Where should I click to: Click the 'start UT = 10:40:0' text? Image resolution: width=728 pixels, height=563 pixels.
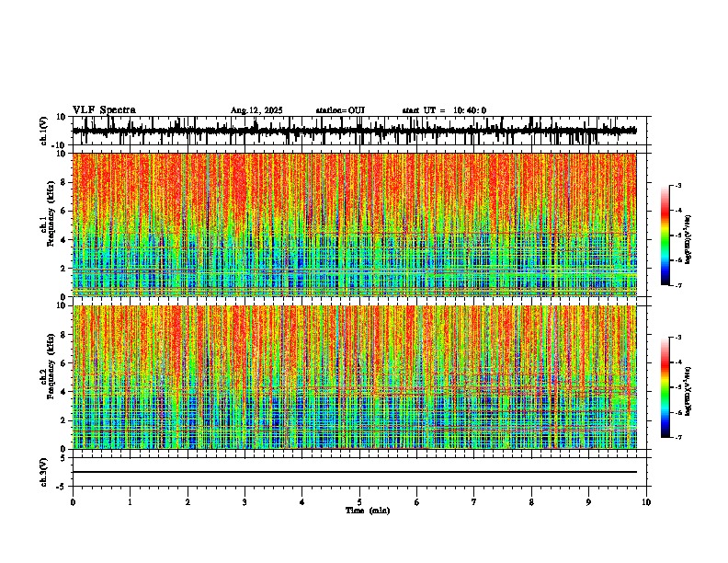(x=444, y=110)
